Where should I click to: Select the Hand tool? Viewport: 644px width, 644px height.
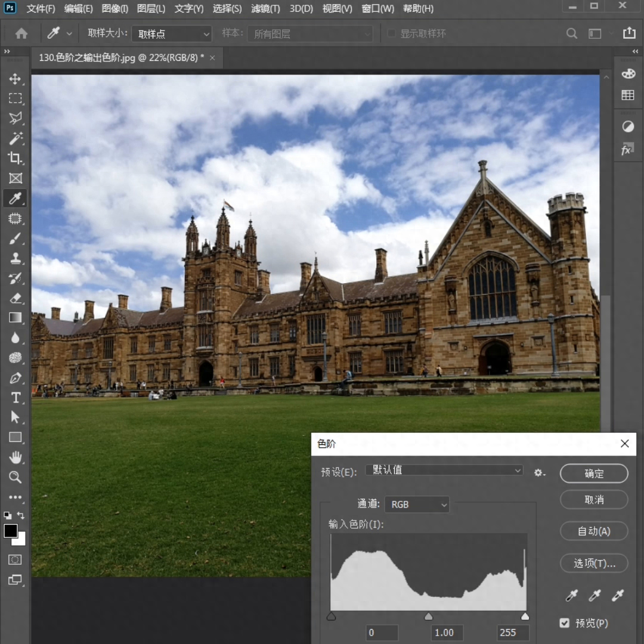click(x=15, y=457)
